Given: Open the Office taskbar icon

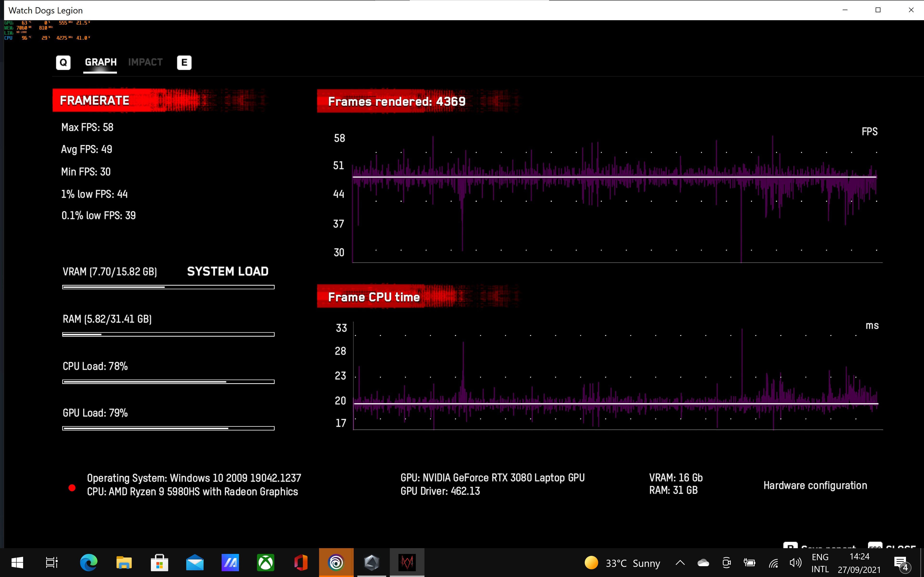Looking at the screenshot, I should point(301,563).
